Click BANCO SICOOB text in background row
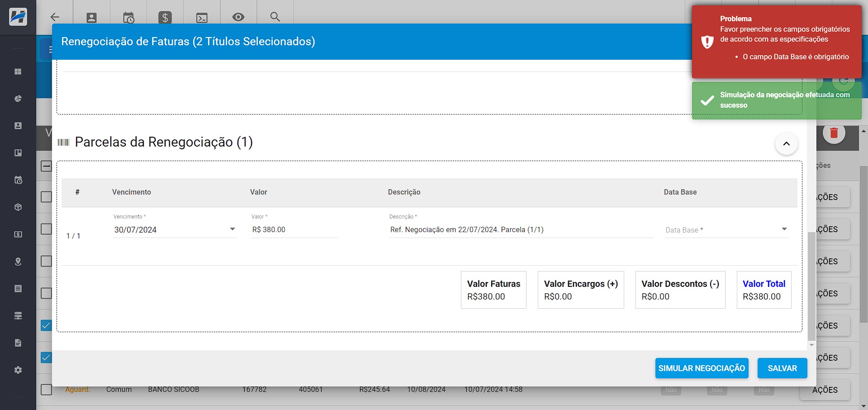868x410 pixels. (x=174, y=390)
